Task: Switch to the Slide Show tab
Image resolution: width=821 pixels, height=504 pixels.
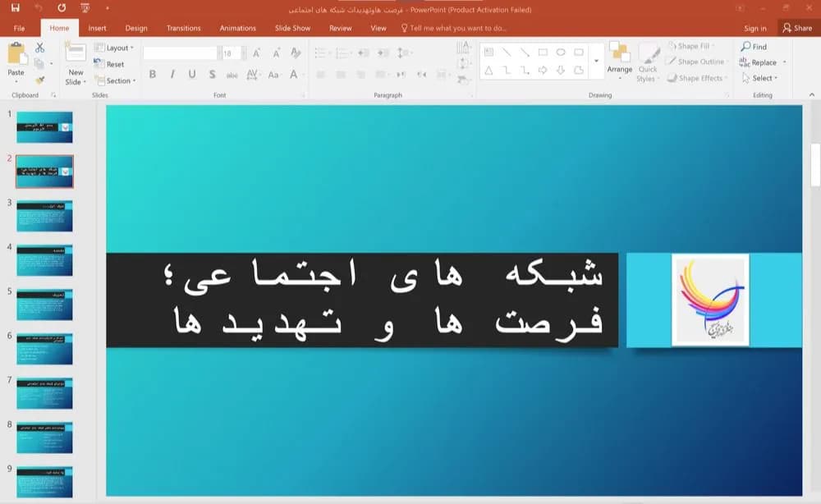Action: [x=293, y=28]
